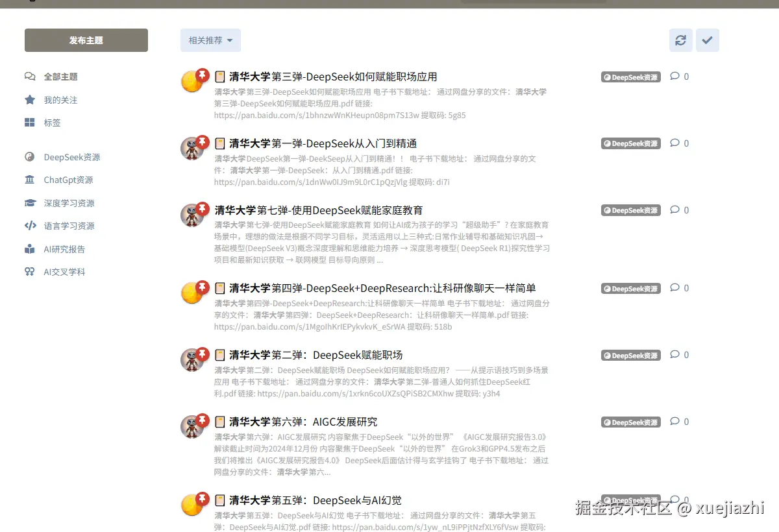The width and height of the screenshot is (779, 532).
Task: Click DeepSeek资源 tag badge on 第七弹 post
Action: (x=630, y=210)
